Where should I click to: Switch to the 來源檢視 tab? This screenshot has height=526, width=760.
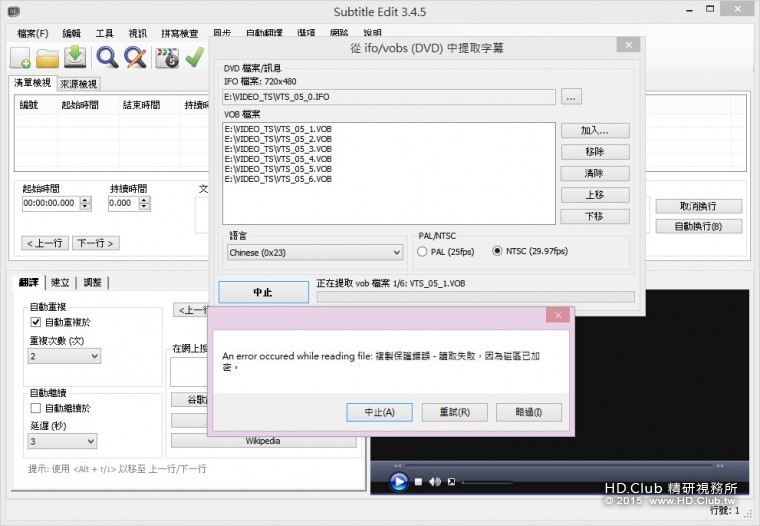tap(79, 84)
